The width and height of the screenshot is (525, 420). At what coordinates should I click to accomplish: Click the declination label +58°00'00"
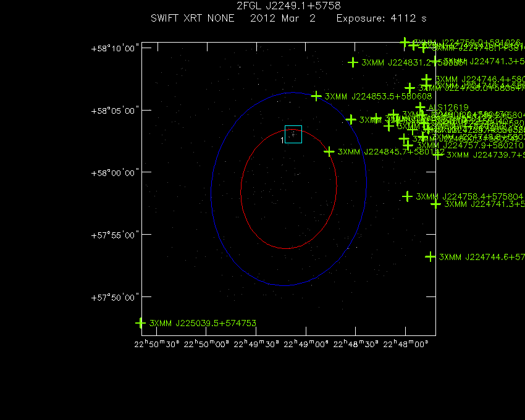coord(115,173)
